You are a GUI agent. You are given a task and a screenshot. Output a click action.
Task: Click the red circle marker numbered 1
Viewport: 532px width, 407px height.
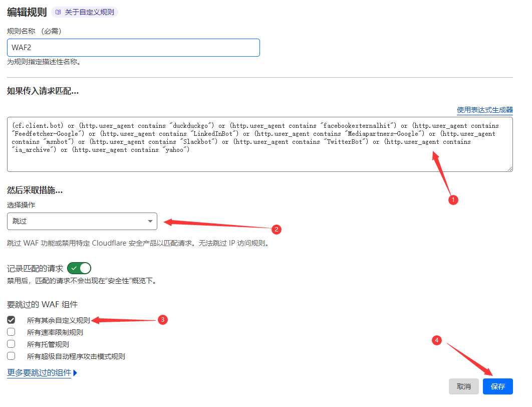(x=453, y=199)
